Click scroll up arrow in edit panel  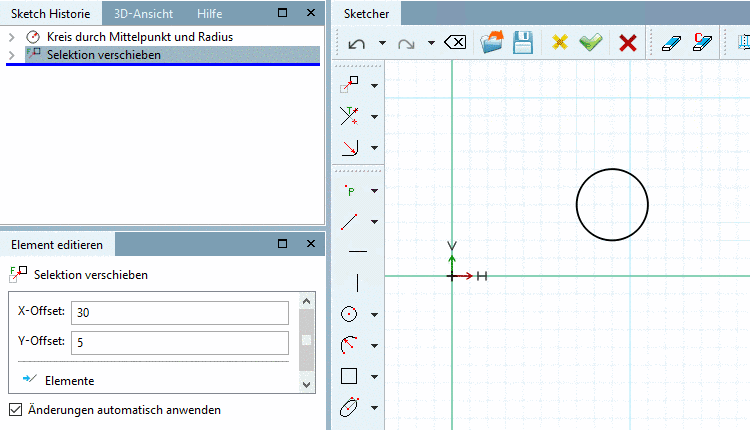point(307,301)
